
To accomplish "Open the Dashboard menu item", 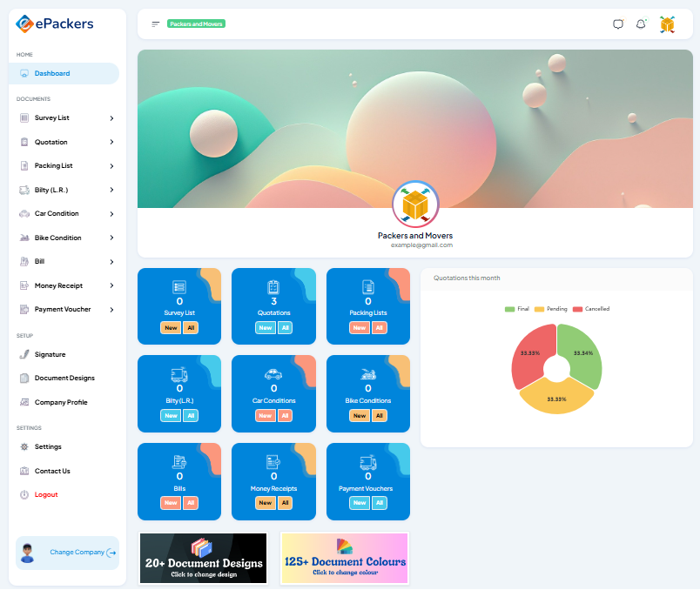I will 52,73.
